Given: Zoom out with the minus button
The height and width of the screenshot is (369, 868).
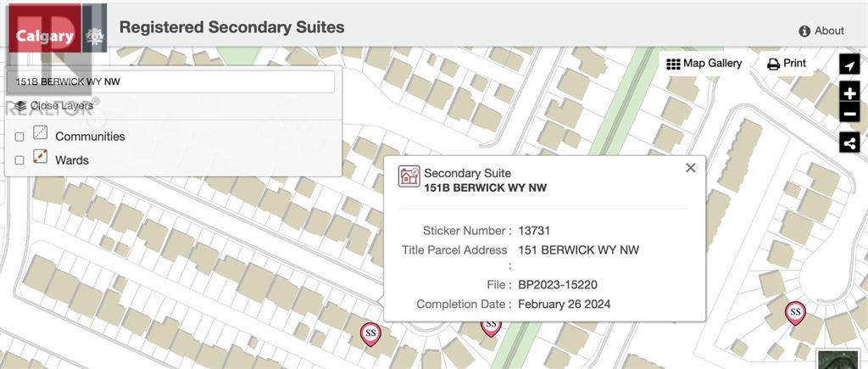Looking at the screenshot, I should 849,114.
